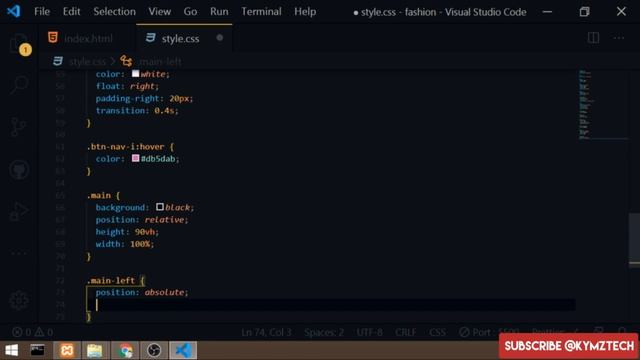Open the Selection menu
The height and width of the screenshot is (360, 640).
pos(115,11)
